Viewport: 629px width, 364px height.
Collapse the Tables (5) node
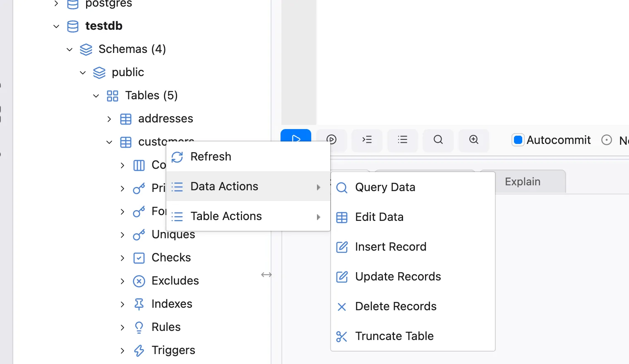[96, 96]
